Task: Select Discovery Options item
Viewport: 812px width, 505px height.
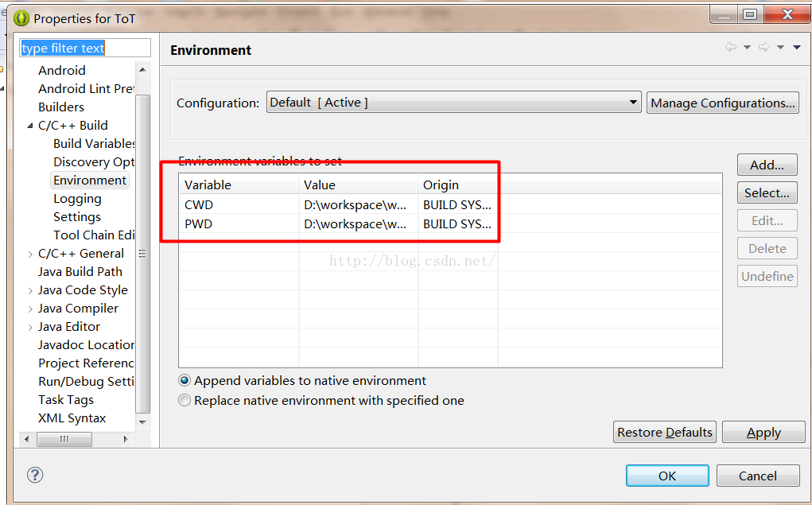Action: (94, 162)
